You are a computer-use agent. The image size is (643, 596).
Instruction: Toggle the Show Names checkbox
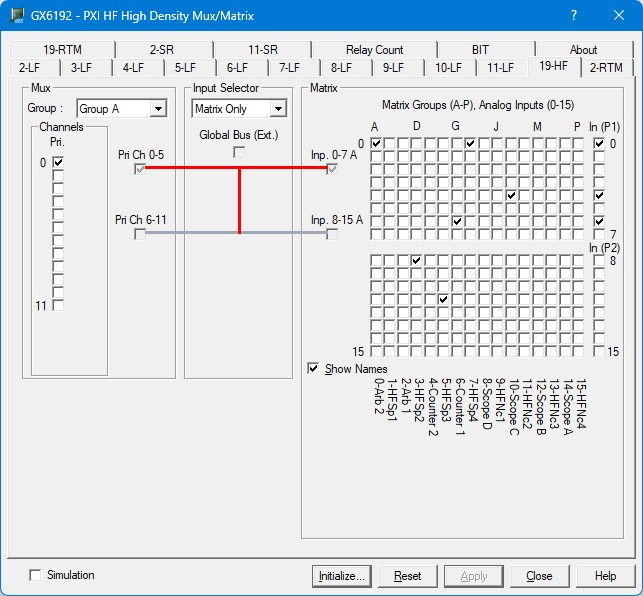[314, 369]
